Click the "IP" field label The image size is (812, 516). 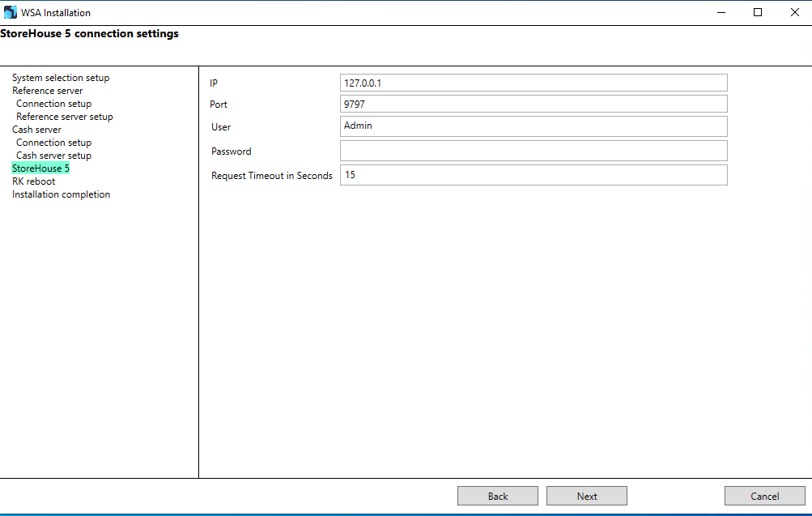[x=214, y=83]
